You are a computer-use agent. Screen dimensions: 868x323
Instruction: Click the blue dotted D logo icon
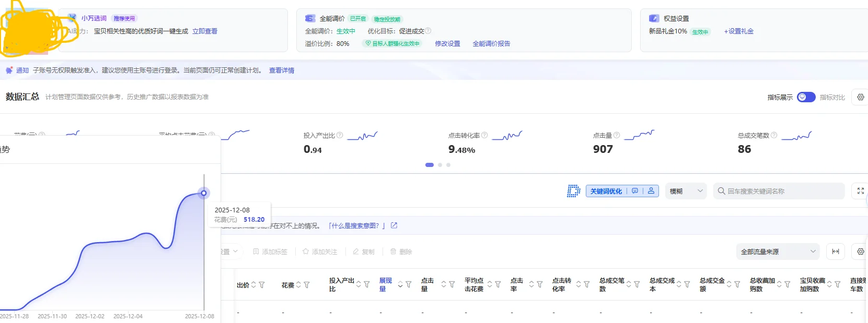(573, 191)
